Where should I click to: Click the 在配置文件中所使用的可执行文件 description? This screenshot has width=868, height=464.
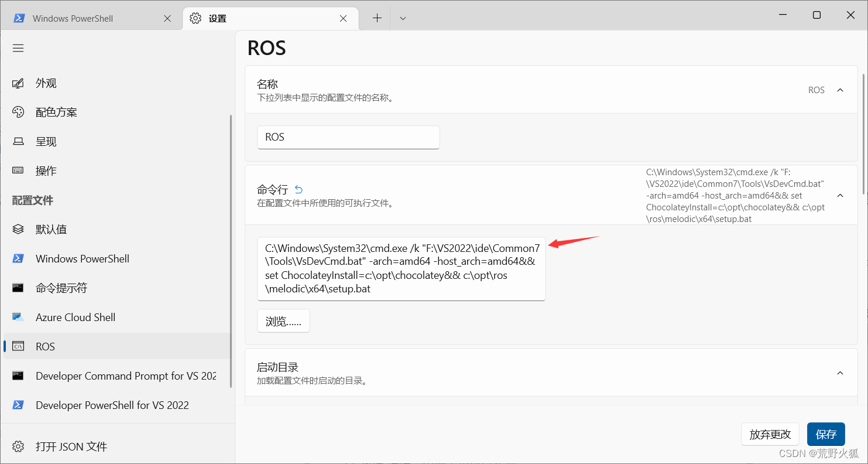click(325, 203)
